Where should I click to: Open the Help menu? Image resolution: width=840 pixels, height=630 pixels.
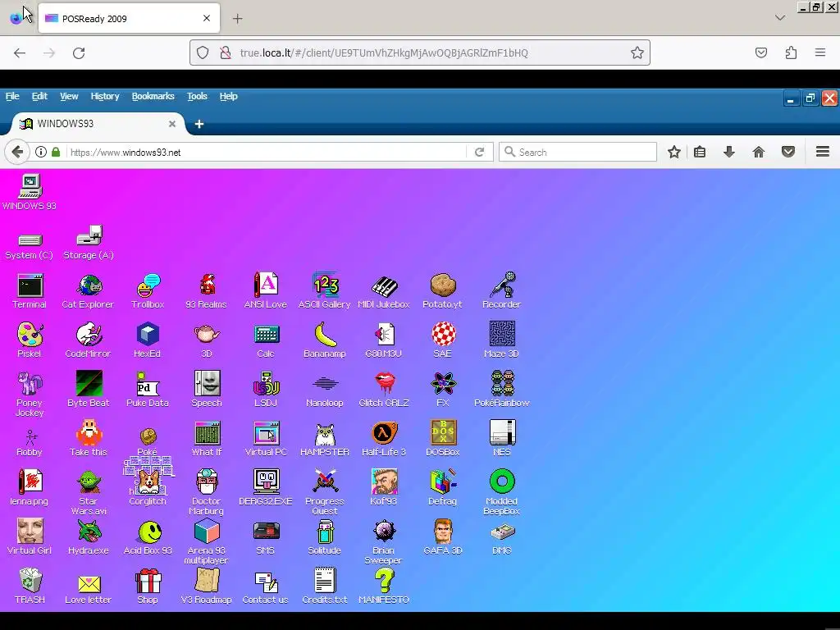[x=228, y=97]
